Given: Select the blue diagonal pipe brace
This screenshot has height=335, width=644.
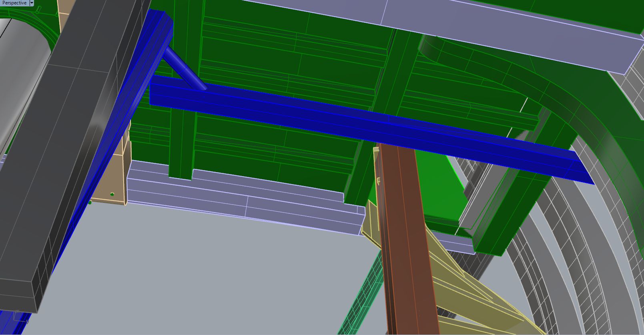Looking at the screenshot, I should (184, 69).
